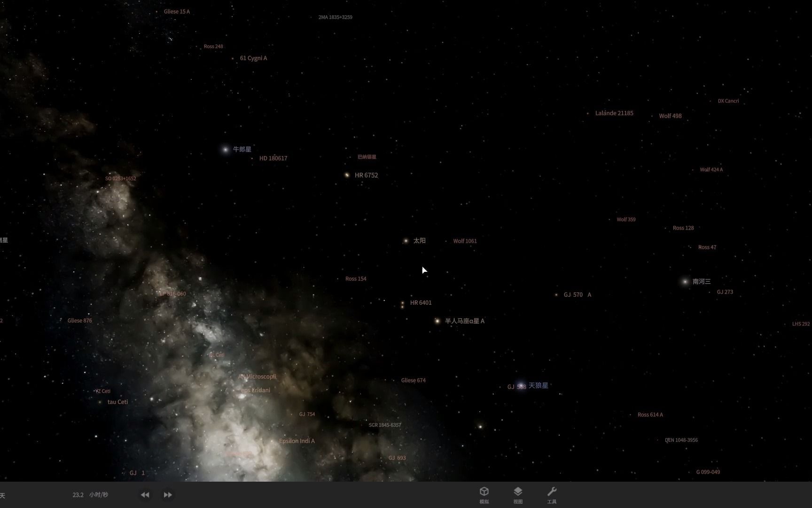The image size is (812, 508).
Task: Click the Ross 47 label
Action: (707, 247)
